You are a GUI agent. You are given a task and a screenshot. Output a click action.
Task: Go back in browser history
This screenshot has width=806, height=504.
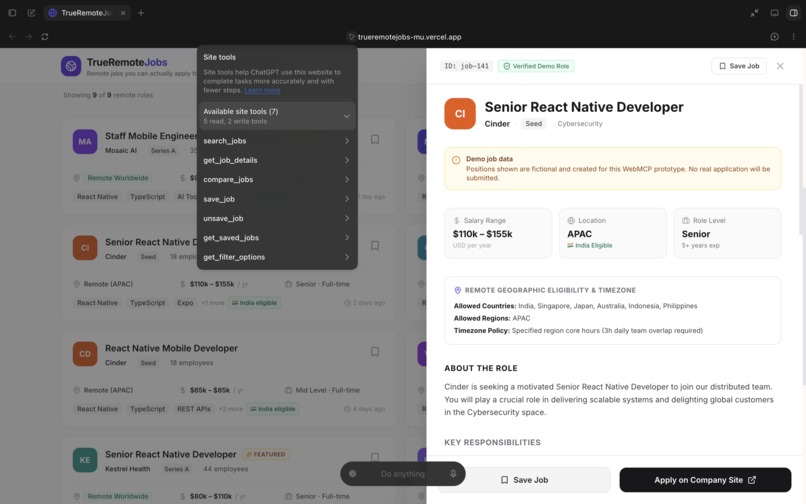tap(12, 37)
